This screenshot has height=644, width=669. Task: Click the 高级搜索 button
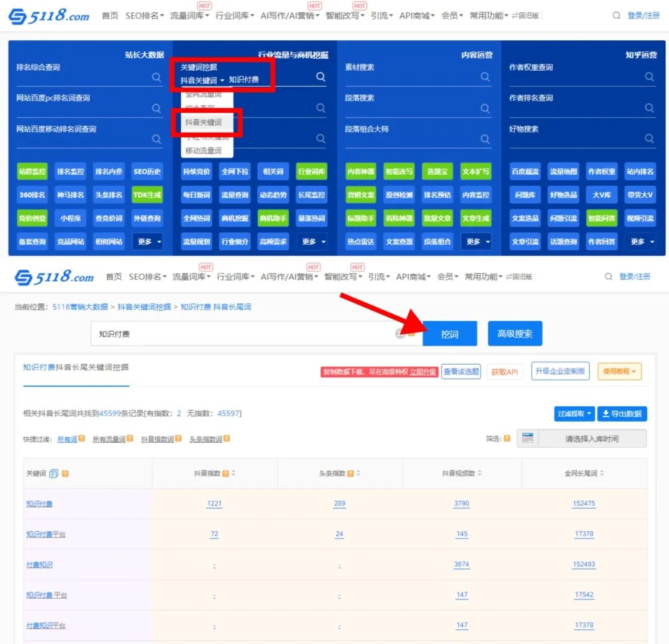coord(515,334)
